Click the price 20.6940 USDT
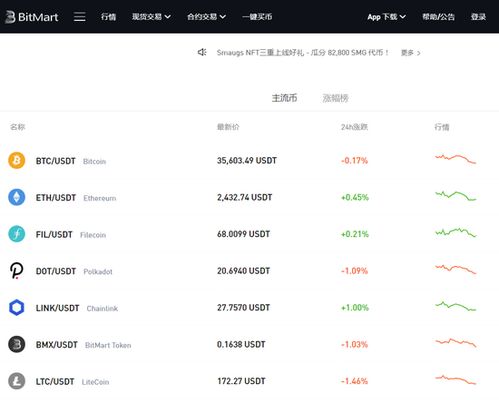Screen dimensions: 499x403 point(243,271)
